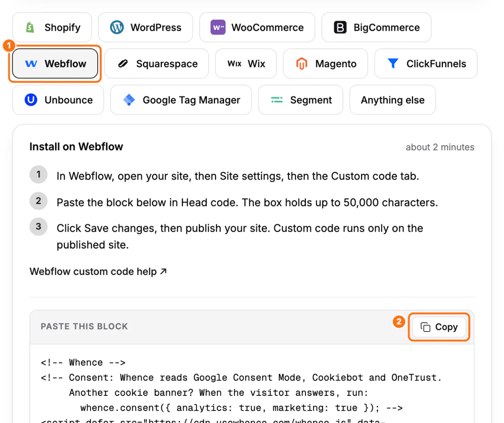Click the green Segment logo icon
Viewport: 504px width, 423px height.
coord(277,100)
